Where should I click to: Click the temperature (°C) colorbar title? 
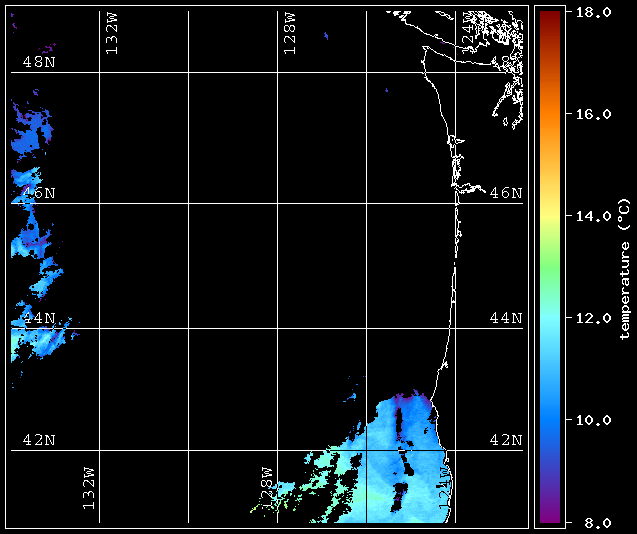pos(623,267)
